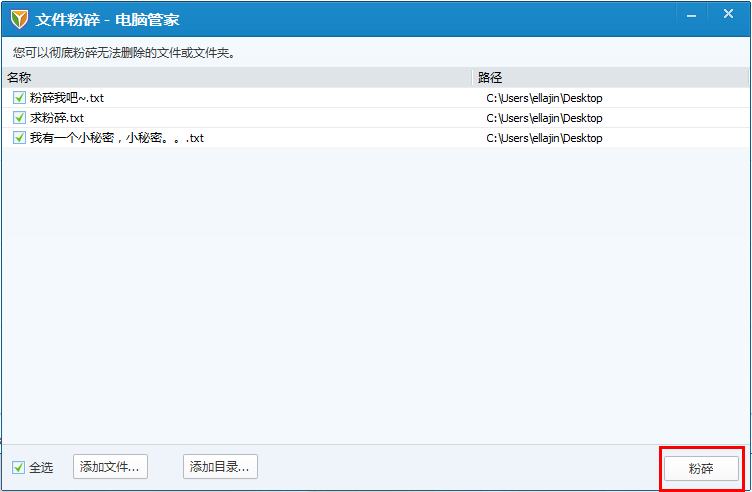The image size is (752, 492).
Task: Select the file name 求粉碎.txt
Action: tap(57, 117)
